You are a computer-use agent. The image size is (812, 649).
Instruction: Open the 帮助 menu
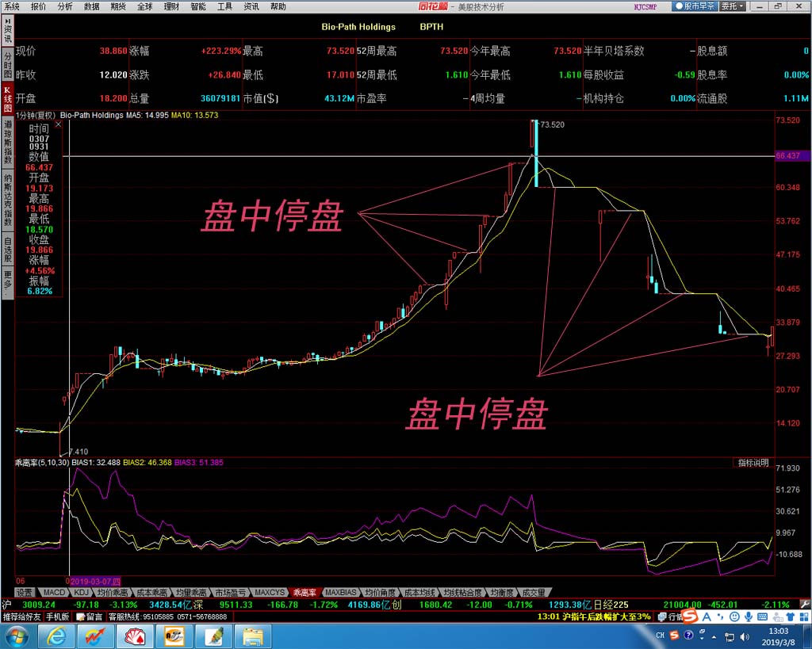(278, 6)
